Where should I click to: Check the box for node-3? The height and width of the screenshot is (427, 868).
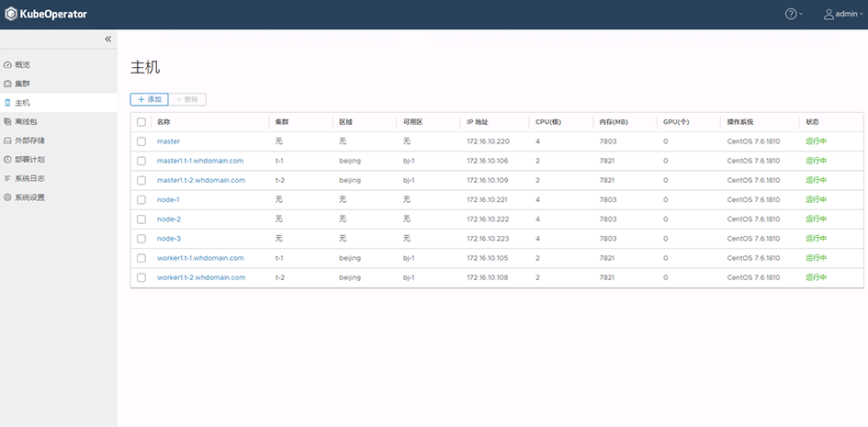coord(141,239)
